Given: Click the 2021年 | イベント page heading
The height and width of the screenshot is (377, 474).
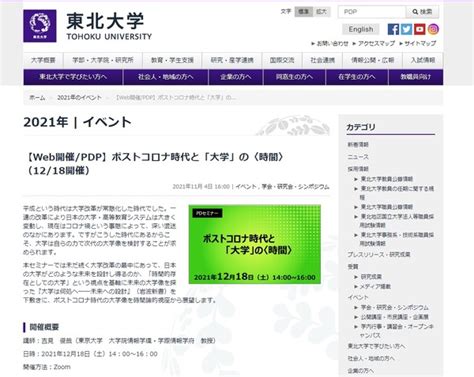Looking at the screenshot, I should (x=77, y=122).
